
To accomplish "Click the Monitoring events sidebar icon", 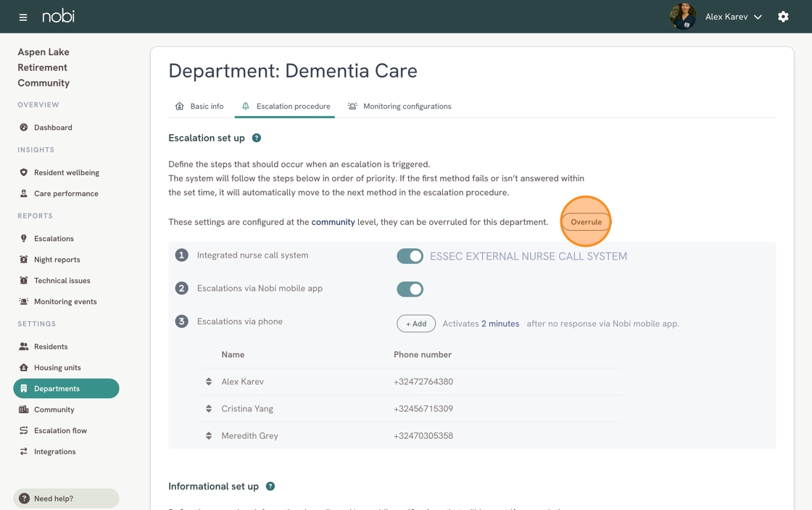I will [x=23, y=302].
